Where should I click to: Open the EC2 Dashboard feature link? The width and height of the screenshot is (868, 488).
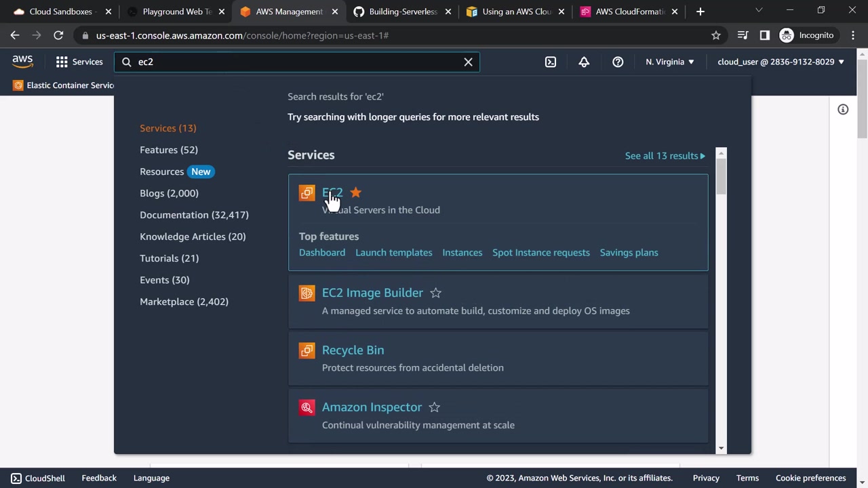322,252
